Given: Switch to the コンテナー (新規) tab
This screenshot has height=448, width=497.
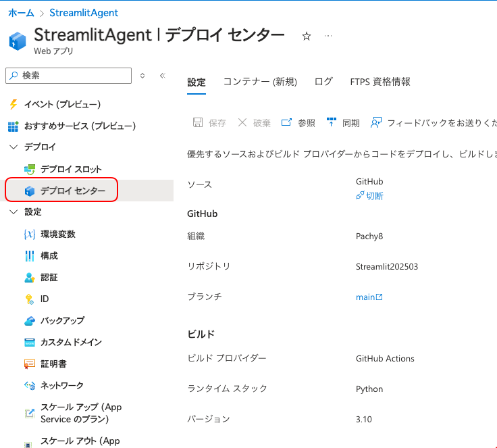Looking at the screenshot, I should tap(260, 82).
